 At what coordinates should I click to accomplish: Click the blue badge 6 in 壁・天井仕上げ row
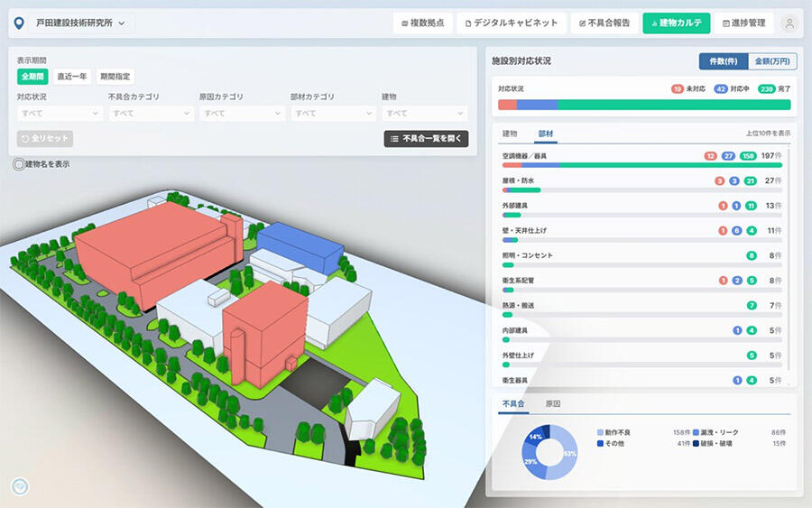737,230
